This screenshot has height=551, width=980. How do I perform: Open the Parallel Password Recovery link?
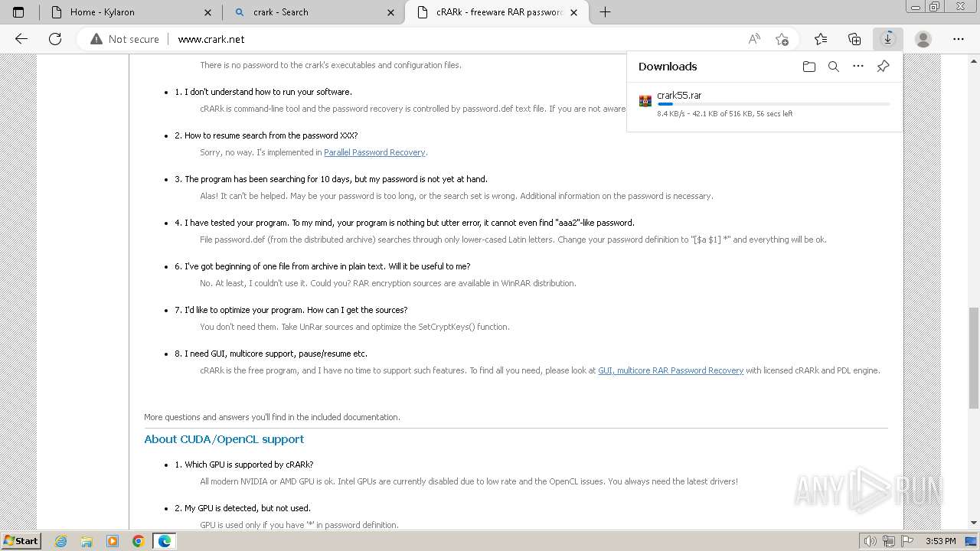click(374, 152)
